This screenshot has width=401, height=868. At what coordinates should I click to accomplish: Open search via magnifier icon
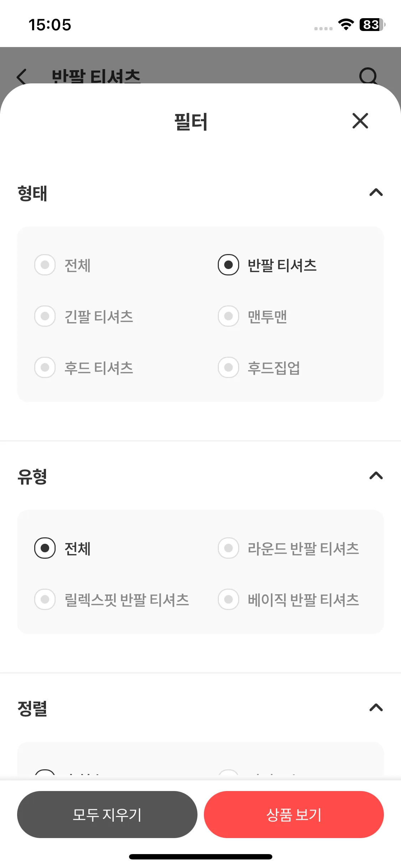coord(368,76)
